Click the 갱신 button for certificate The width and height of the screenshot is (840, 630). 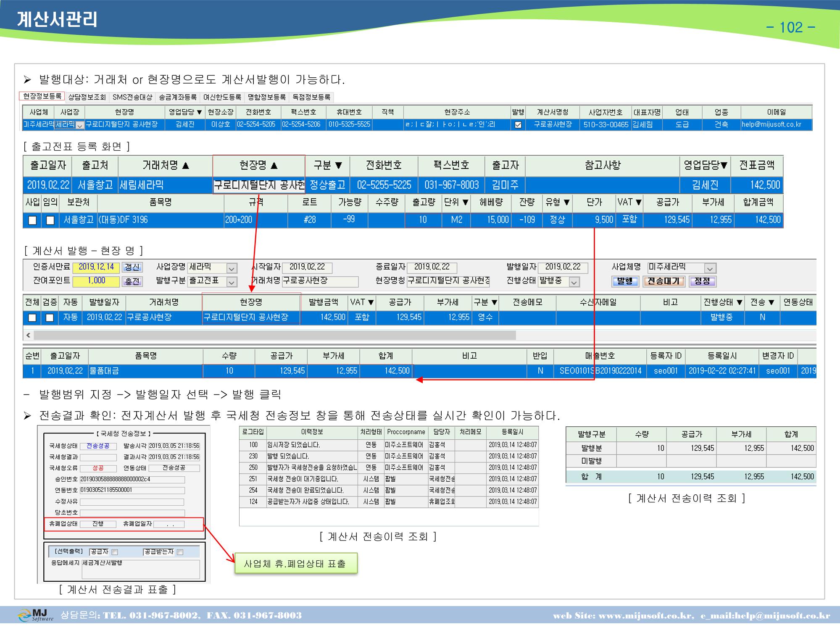coord(132,267)
